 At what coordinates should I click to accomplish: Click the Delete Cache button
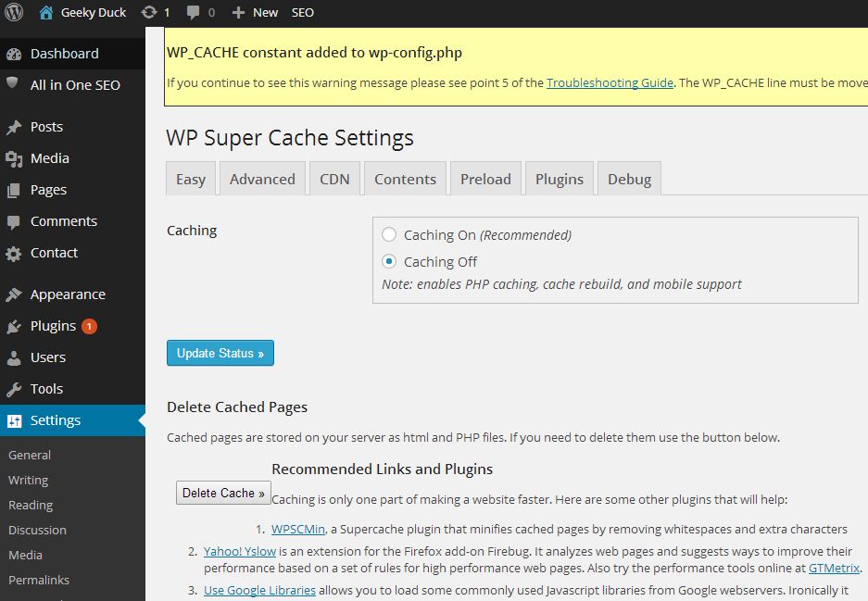click(x=223, y=493)
